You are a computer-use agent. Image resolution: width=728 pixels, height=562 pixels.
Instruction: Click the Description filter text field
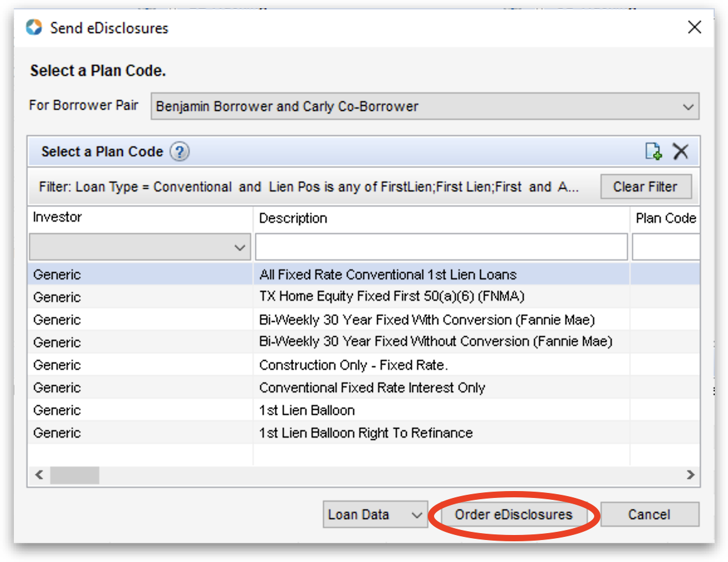(441, 247)
